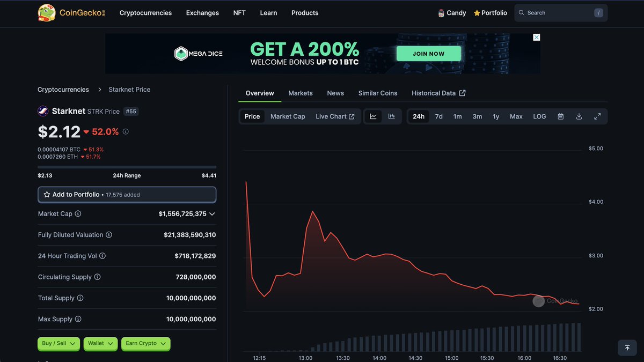644x362 pixels.
Task: Open the Learn nav menu
Action: [268, 13]
